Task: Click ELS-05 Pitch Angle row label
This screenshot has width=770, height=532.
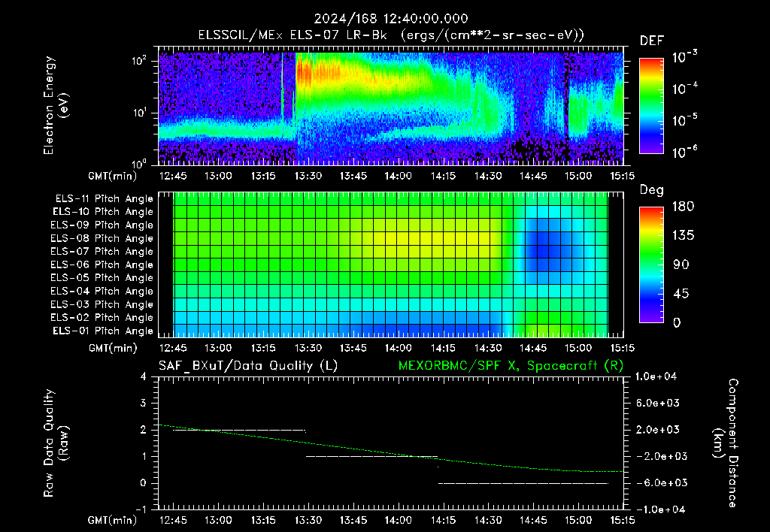Action: pyautogui.click(x=102, y=278)
